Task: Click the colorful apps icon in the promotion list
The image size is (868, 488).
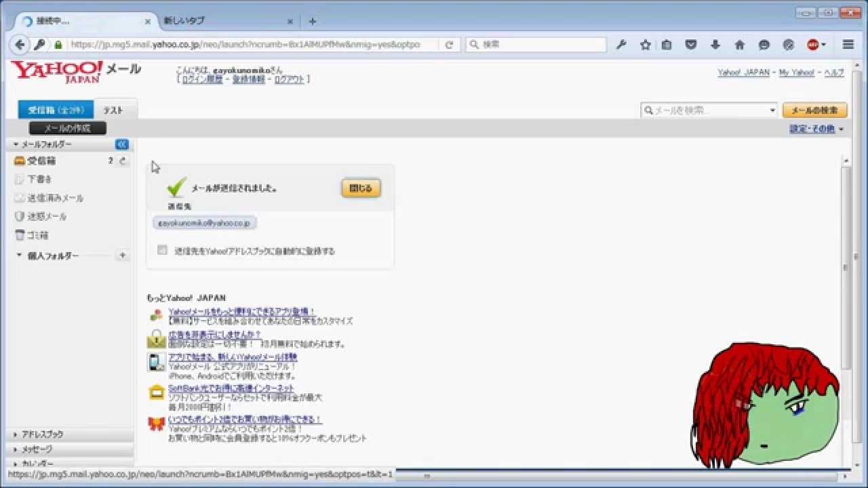Action: pos(156,315)
